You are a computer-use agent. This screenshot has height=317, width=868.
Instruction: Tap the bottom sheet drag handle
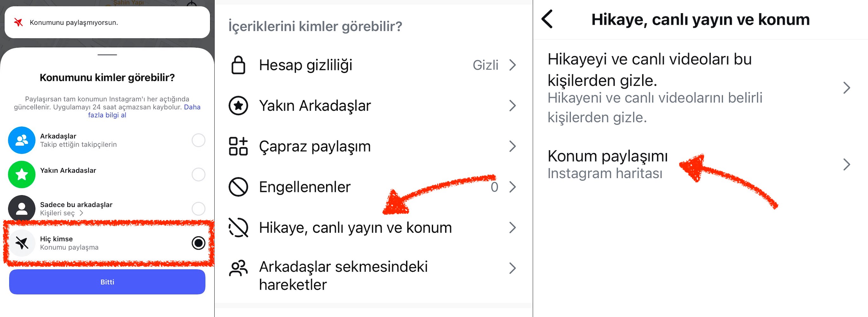107,55
